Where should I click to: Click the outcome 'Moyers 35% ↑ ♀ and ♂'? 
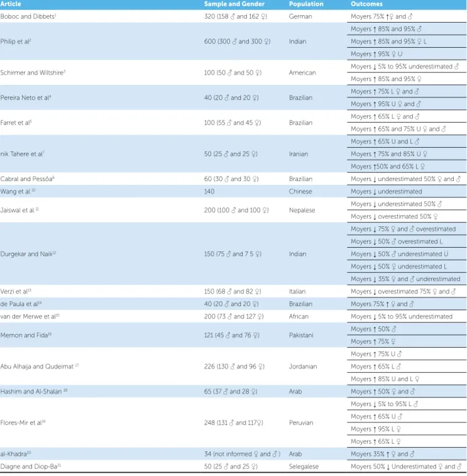click(x=383, y=454)
